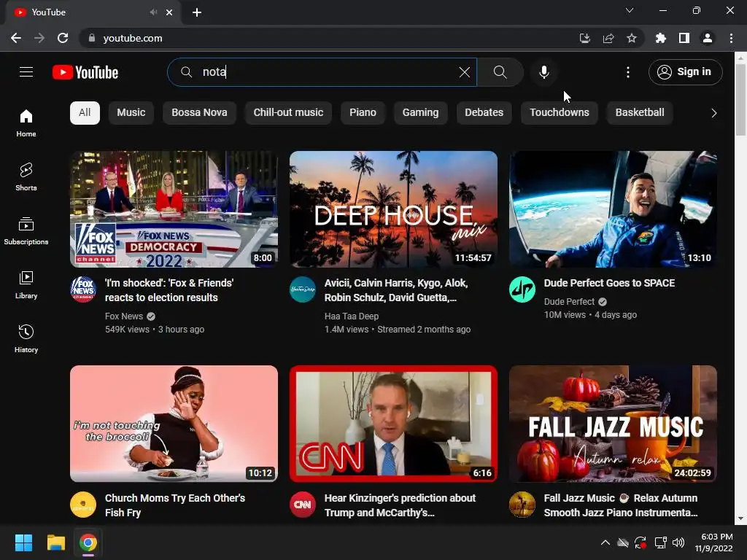Select the Bossa Nova filter chip
Image resolution: width=747 pixels, height=560 pixels.
click(x=199, y=113)
